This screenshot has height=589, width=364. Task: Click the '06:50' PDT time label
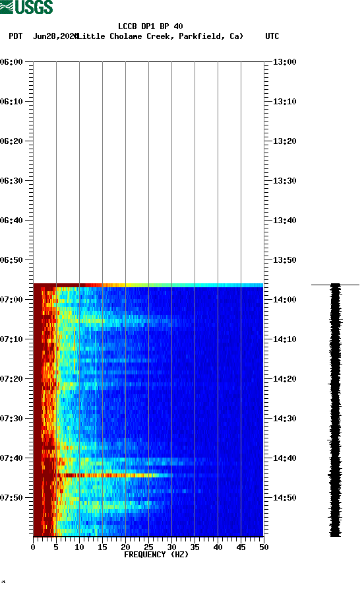(12, 260)
